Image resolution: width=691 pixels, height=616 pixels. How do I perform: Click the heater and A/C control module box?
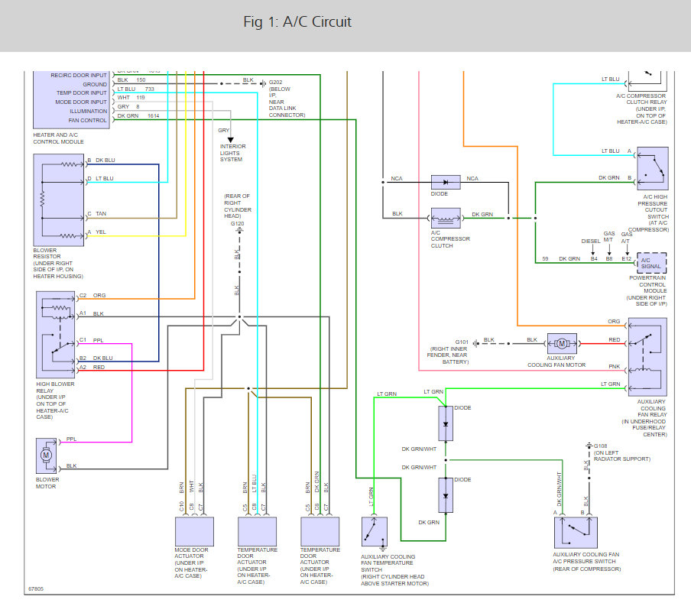[71, 100]
